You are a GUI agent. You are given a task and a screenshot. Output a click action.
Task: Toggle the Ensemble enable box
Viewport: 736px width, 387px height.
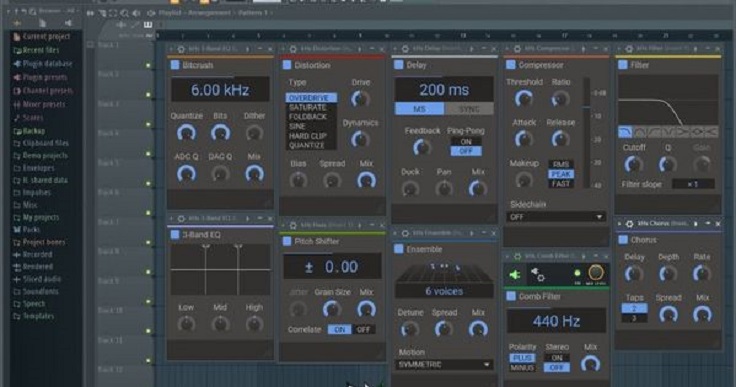coord(399,249)
